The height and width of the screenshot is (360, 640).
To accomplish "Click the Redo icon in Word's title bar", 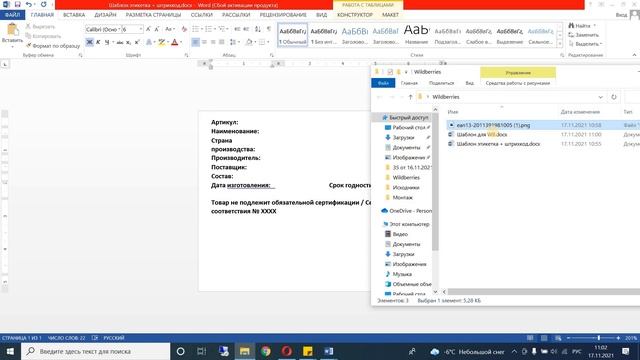I will click(x=43, y=4).
